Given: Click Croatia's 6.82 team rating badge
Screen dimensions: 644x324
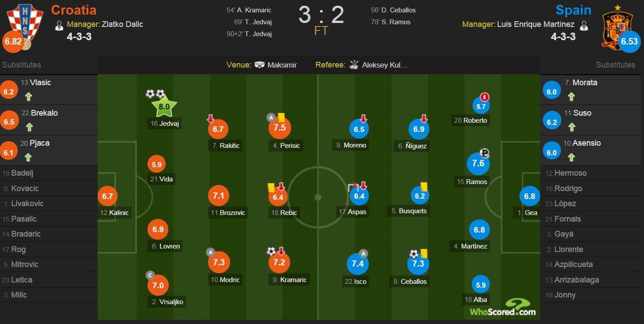Looking at the screenshot, I should (x=12, y=41).
